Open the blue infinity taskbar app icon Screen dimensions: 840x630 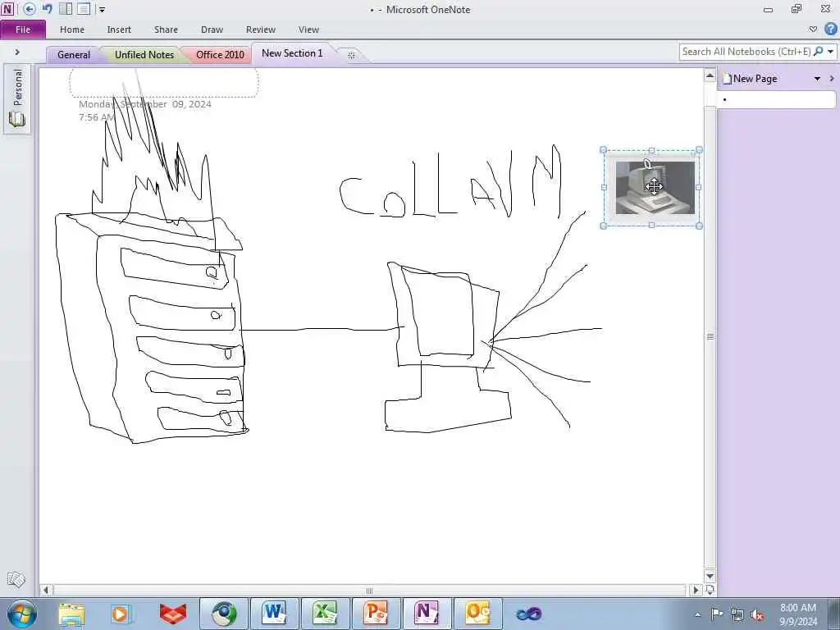(x=529, y=614)
